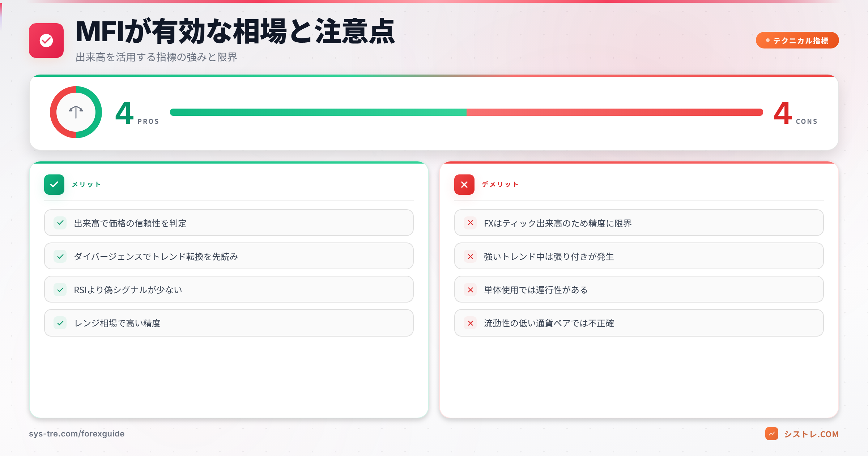
Task: Click the デメリット section header label
Action: [500, 185]
